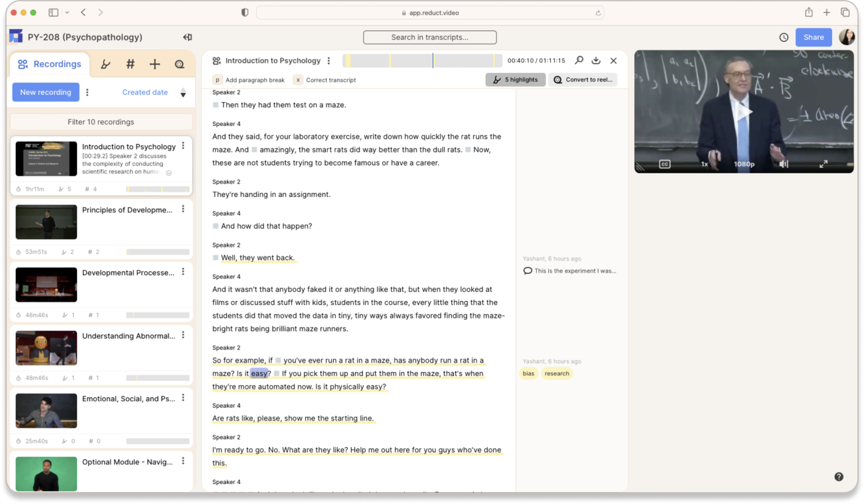
Task: Click Search in transcripts field
Action: point(429,37)
